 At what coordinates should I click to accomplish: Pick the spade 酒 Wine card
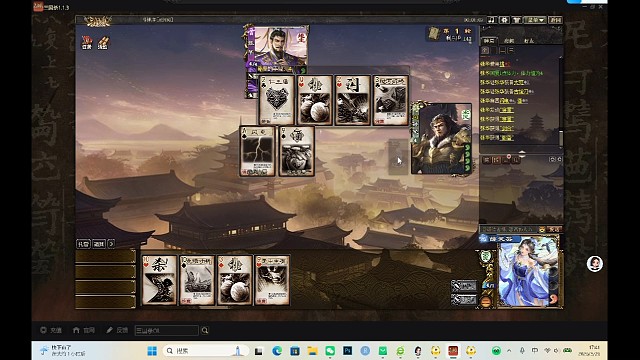(x=296, y=151)
